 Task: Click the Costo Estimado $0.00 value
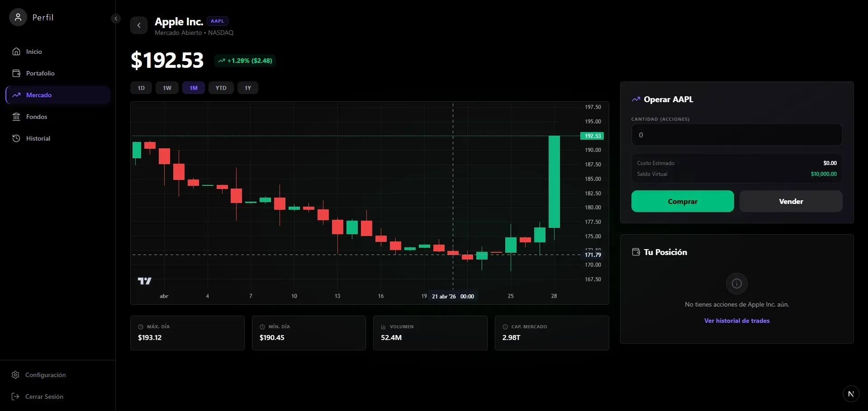830,163
